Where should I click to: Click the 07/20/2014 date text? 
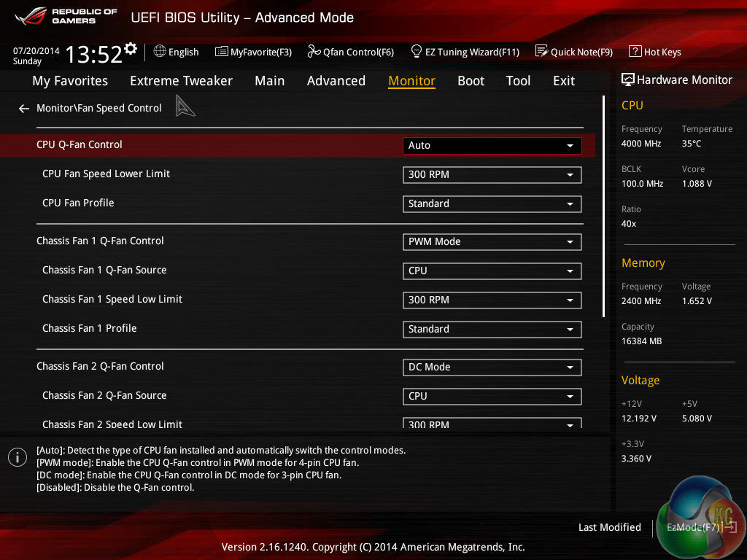(36, 50)
